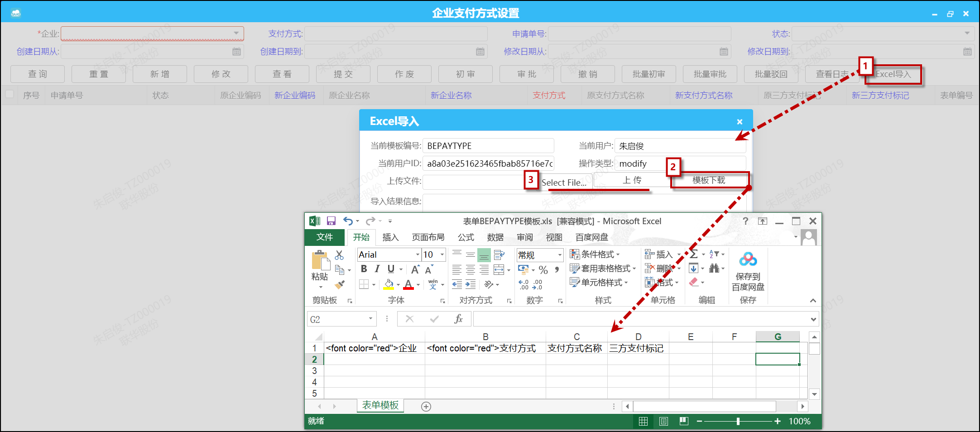980x432 pixels.
Task: Toggle bold formatting in Excel ribbon
Action: pos(364,269)
